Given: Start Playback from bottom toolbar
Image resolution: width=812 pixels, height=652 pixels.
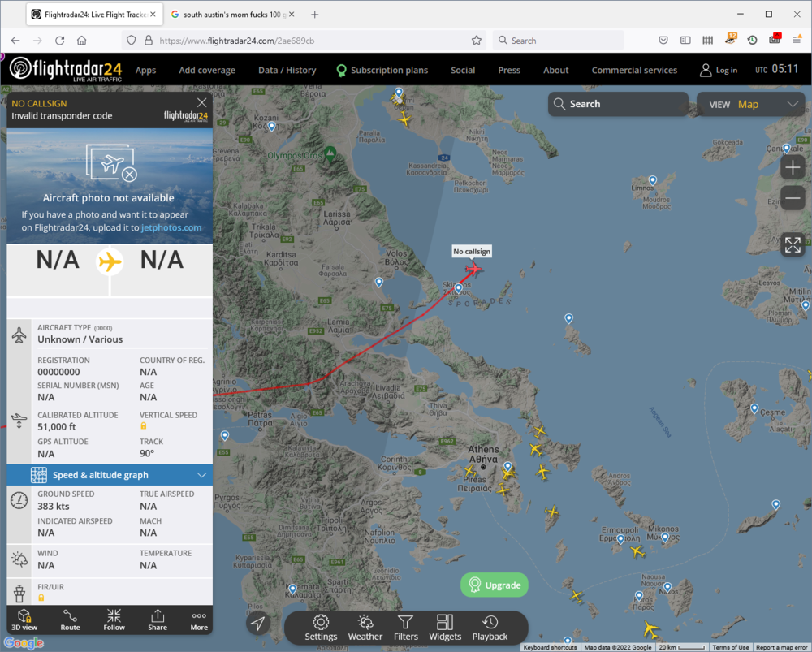Looking at the screenshot, I should pyautogui.click(x=490, y=628).
